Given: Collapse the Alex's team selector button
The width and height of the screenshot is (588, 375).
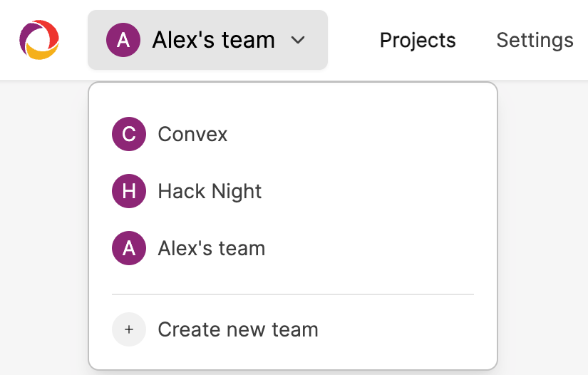Looking at the screenshot, I should pos(207,40).
